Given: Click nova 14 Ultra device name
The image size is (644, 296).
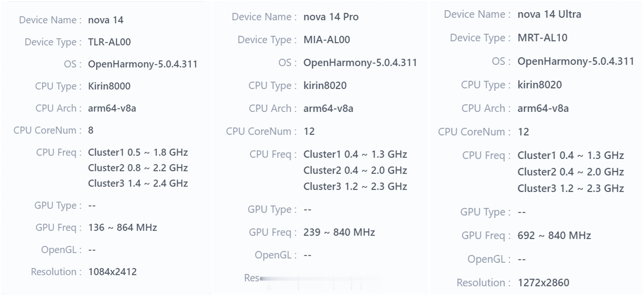Looking at the screenshot, I should (549, 14).
